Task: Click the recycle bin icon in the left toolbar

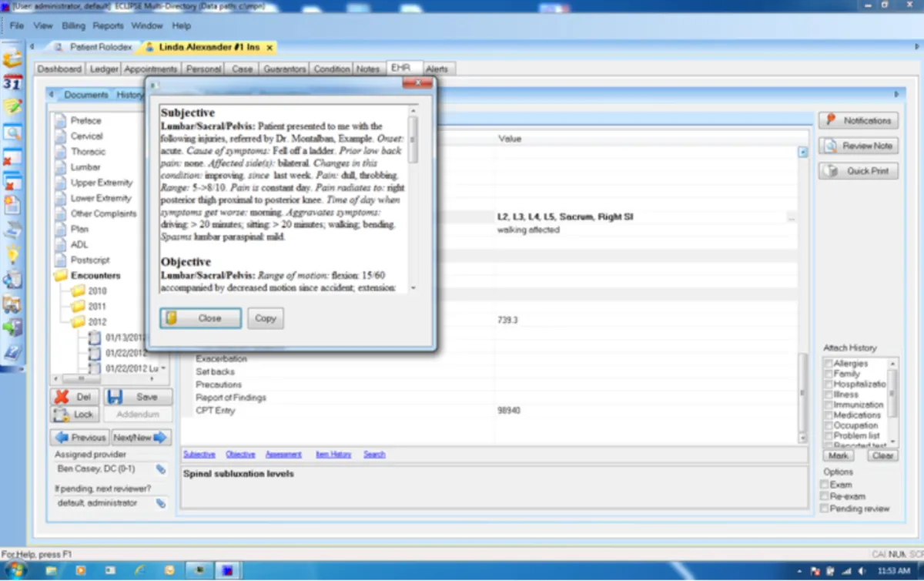Action: coord(12,280)
